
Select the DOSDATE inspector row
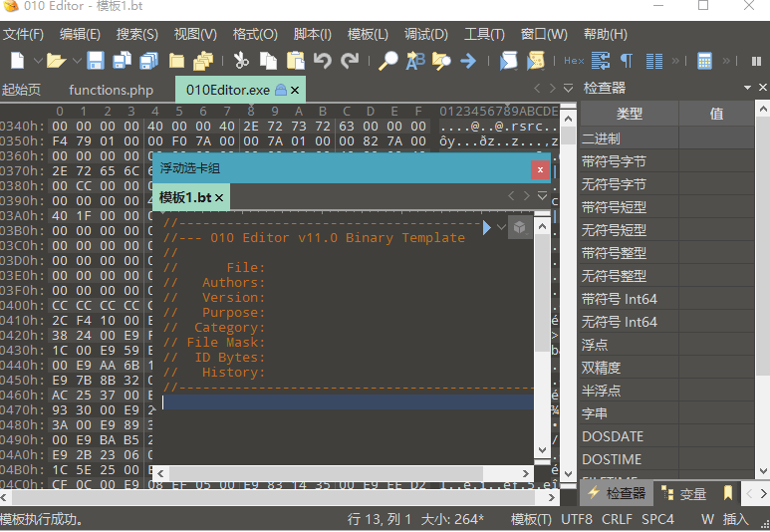(x=666, y=436)
